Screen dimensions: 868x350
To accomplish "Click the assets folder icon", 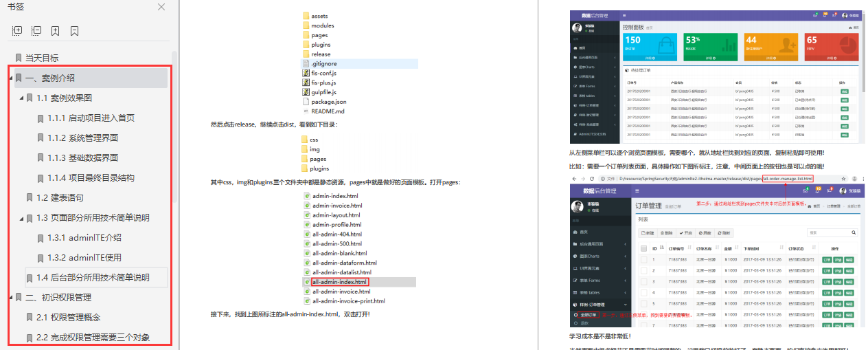I will coord(306,16).
